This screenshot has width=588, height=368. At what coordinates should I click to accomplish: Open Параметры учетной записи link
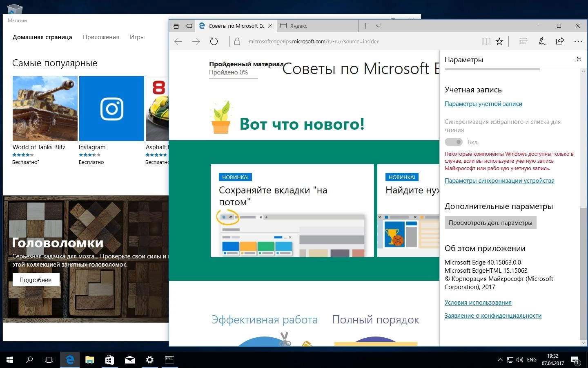[483, 104]
